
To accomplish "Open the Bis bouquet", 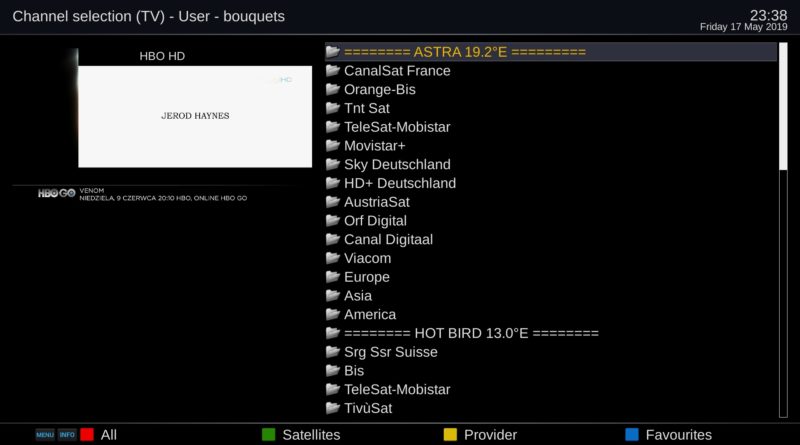I will tap(551, 370).
